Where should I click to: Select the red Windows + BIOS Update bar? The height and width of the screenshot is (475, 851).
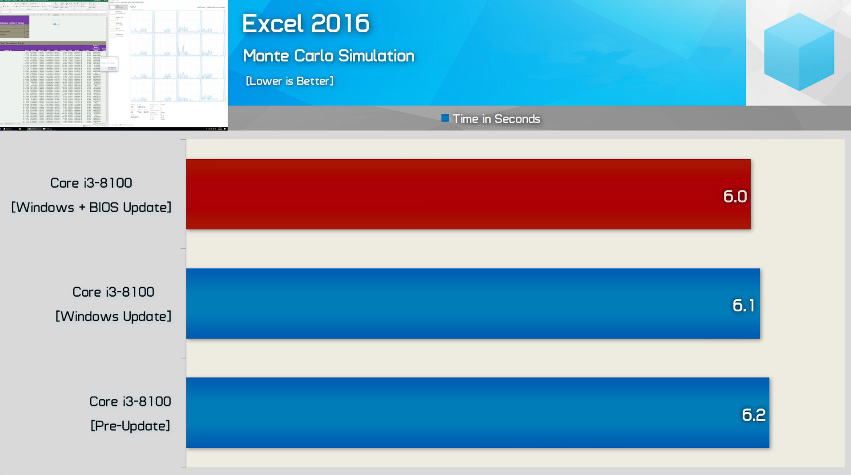[468, 194]
